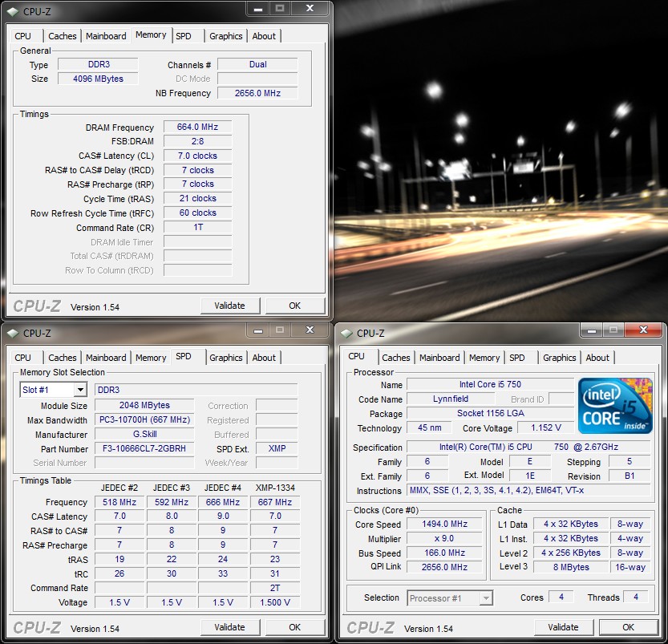Click the CPU-Z icon in the processor window title bar
This screenshot has height=644, width=668.
[346, 333]
